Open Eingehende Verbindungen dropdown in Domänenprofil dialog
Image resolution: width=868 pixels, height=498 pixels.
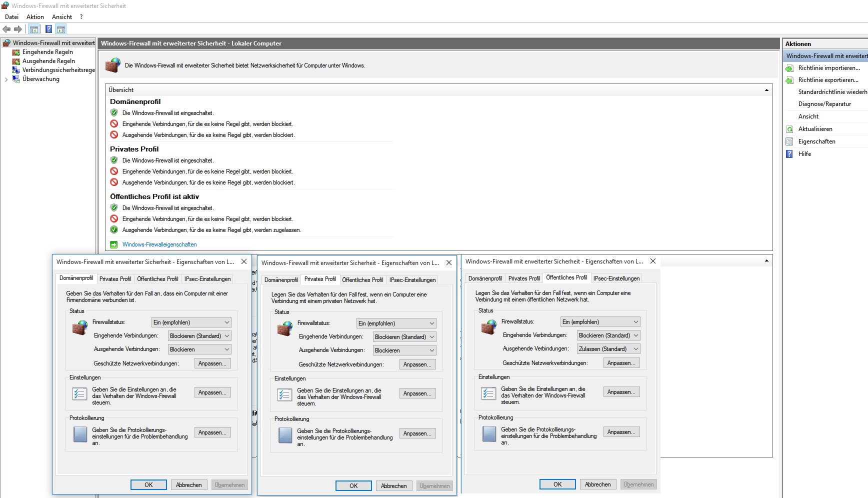199,336
